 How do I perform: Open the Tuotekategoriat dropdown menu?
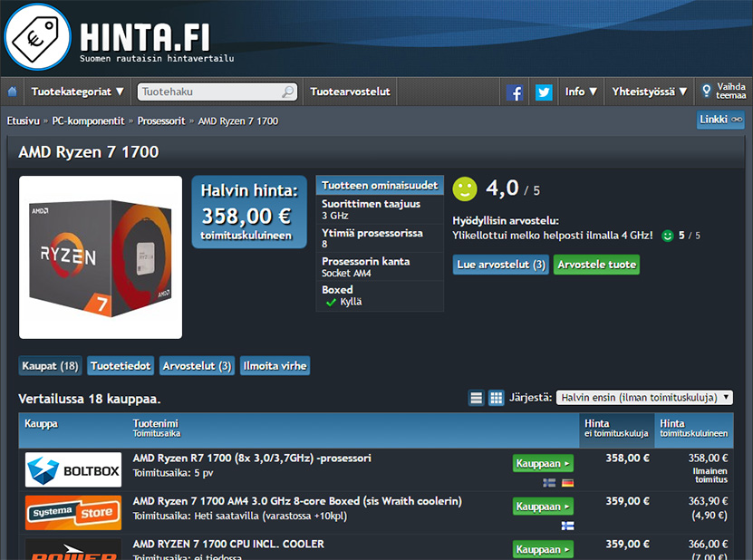pyautogui.click(x=77, y=92)
